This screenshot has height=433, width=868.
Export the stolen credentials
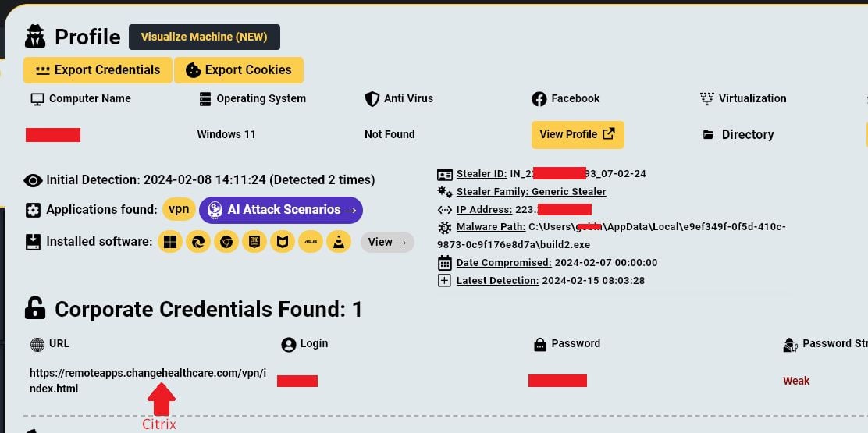pos(98,69)
